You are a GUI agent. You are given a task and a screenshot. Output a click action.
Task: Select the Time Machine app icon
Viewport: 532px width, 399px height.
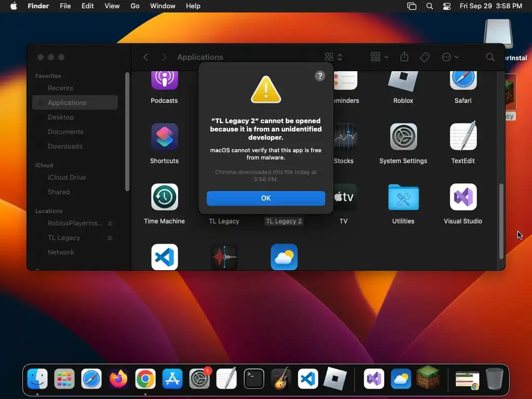click(165, 197)
